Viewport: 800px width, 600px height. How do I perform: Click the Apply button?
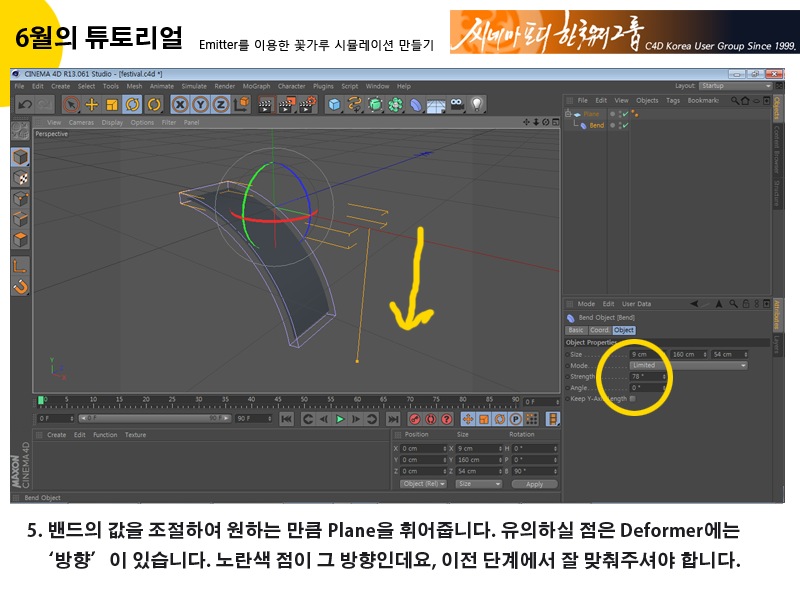click(534, 484)
